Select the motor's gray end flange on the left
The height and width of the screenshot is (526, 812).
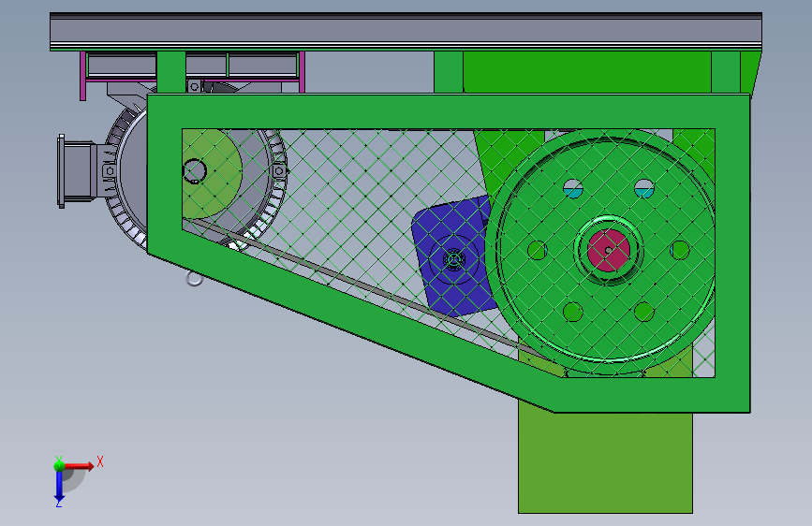62,171
